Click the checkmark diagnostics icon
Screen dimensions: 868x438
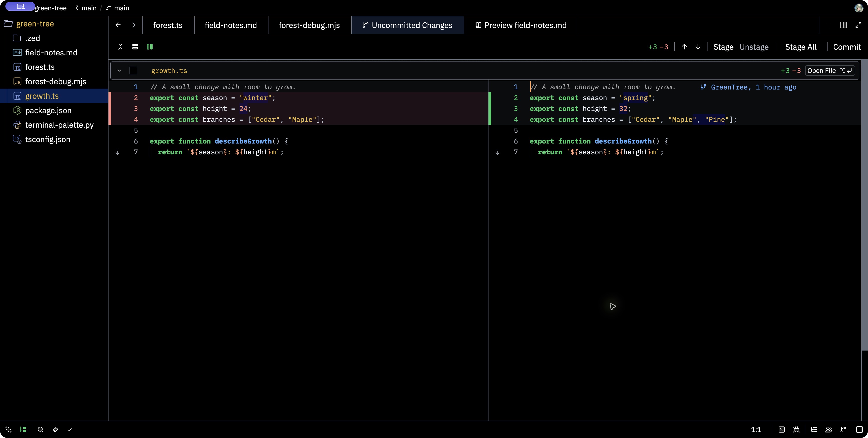70,430
